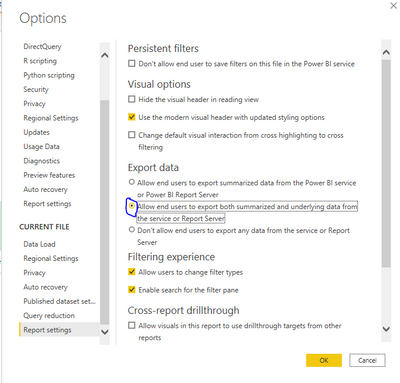Open DirectQuery settings

[x=42, y=47]
